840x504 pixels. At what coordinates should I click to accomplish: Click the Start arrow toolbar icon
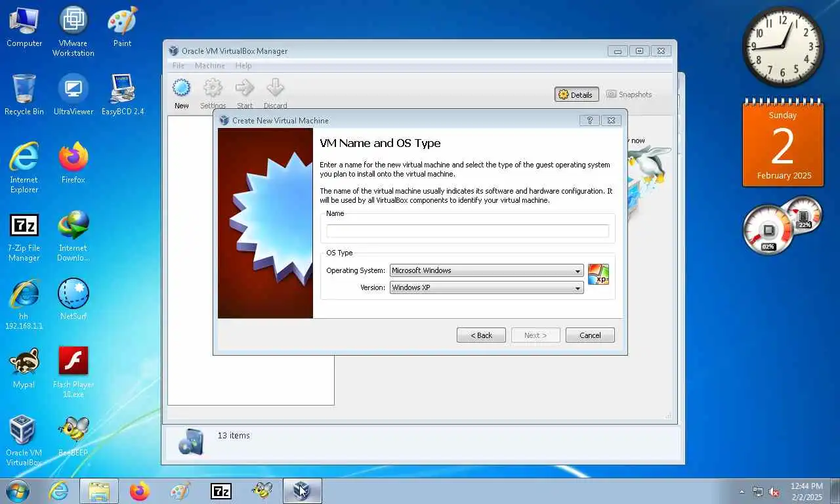[x=245, y=94]
